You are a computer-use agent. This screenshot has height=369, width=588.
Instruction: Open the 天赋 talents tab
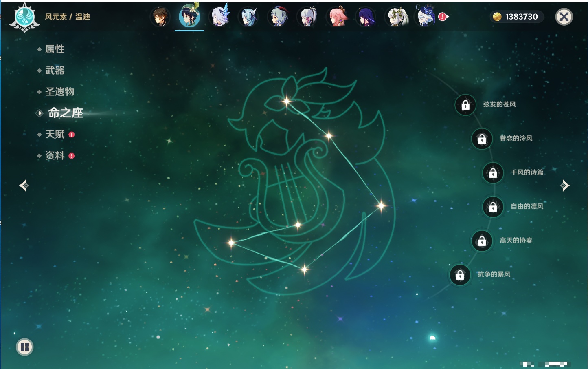click(x=55, y=134)
